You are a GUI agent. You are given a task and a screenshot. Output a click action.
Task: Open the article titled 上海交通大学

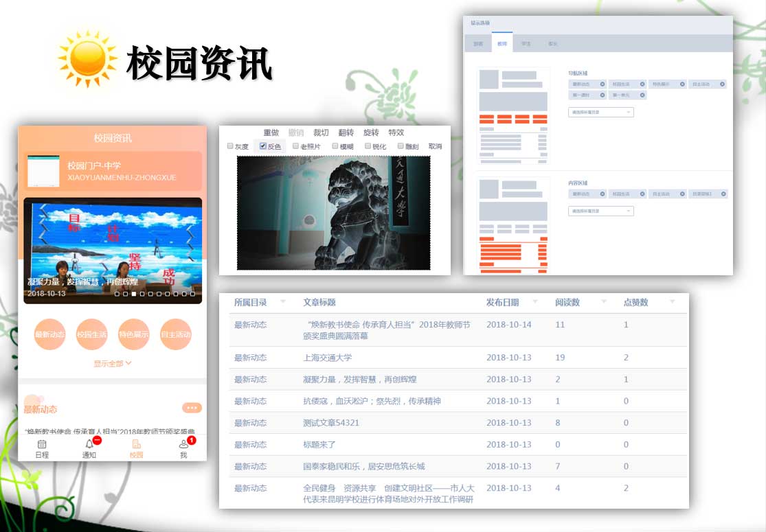coord(327,358)
